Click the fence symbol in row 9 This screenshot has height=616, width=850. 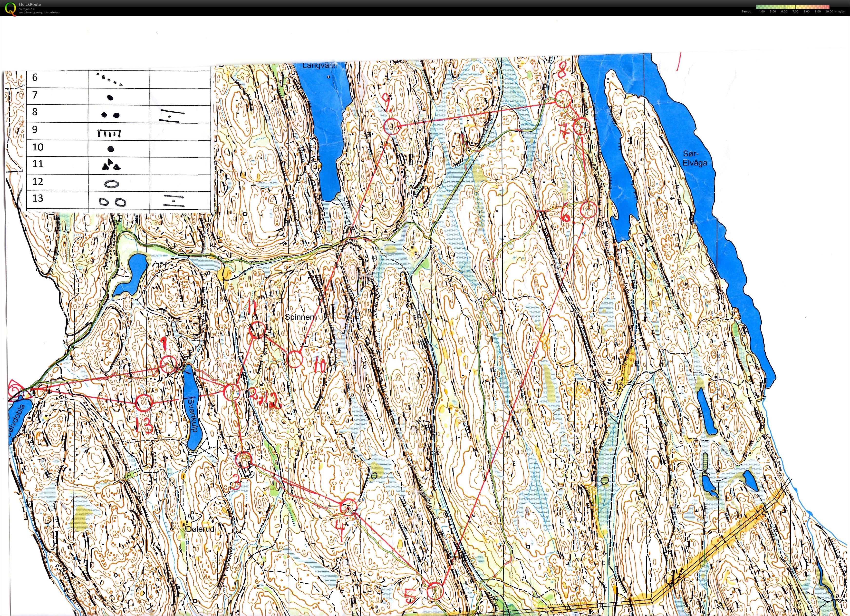(109, 134)
